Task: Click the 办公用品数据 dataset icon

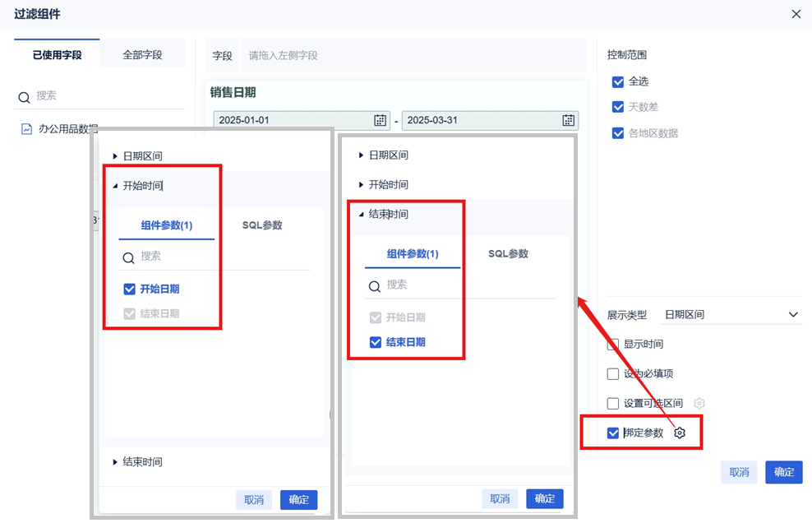Action: [26, 129]
